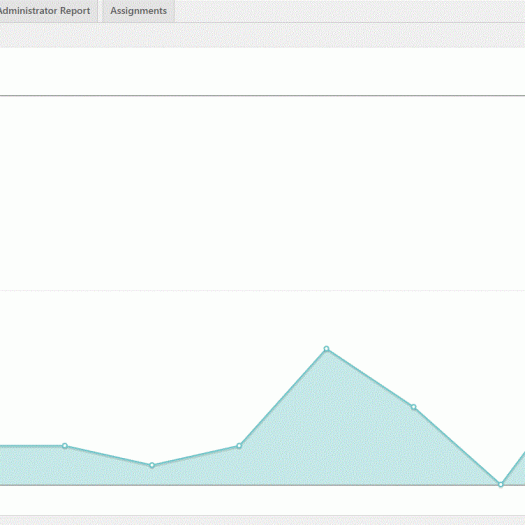Click the line falling to the zero point
This screenshot has width=525, height=525.
(x=457, y=446)
